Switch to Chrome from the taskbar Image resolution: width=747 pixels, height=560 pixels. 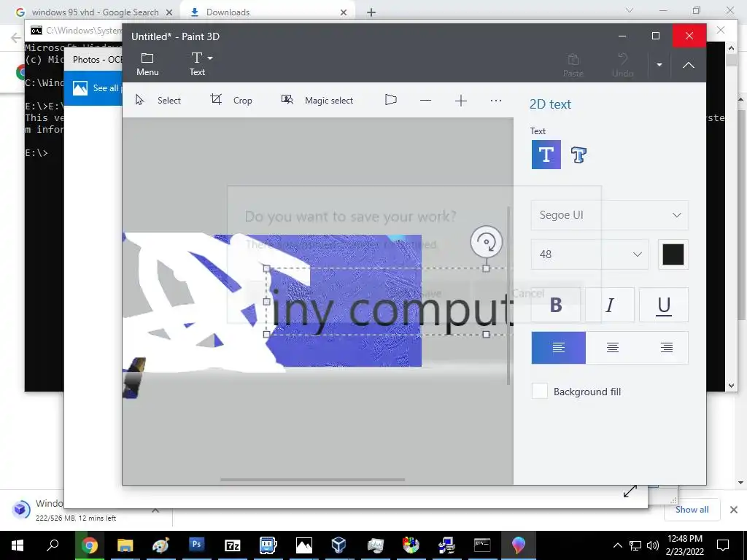[x=90, y=545]
